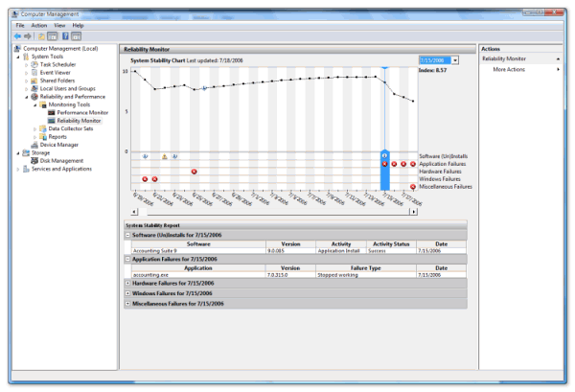575x392 pixels.
Task: Click the Back arrow toolbar icon
Action: coord(18,35)
